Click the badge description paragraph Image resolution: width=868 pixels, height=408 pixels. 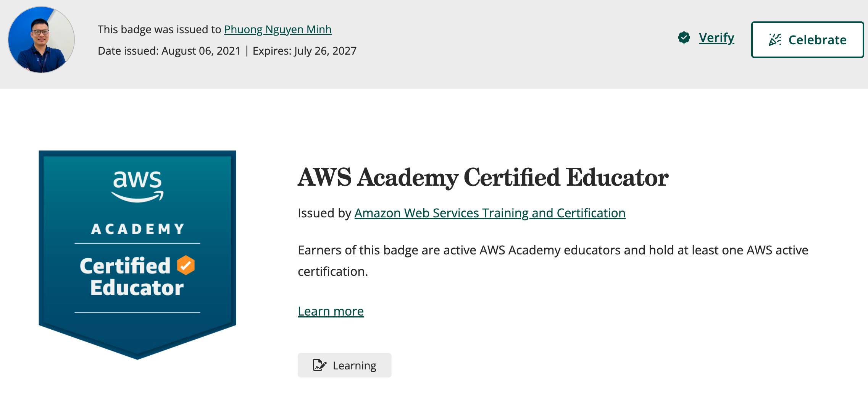pos(553,261)
